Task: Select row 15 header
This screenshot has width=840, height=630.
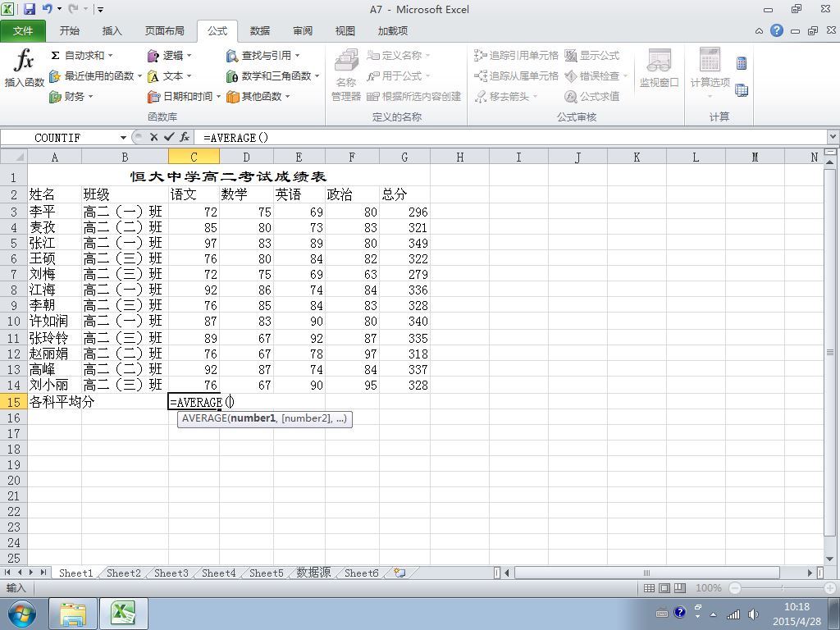Action: [x=13, y=402]
